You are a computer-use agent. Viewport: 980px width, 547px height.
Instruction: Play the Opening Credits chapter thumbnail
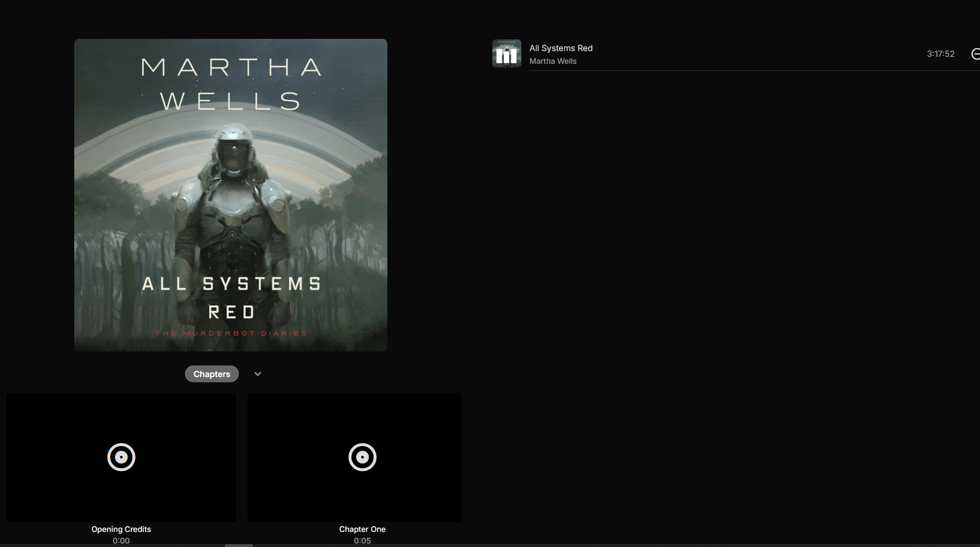(121, 457)
